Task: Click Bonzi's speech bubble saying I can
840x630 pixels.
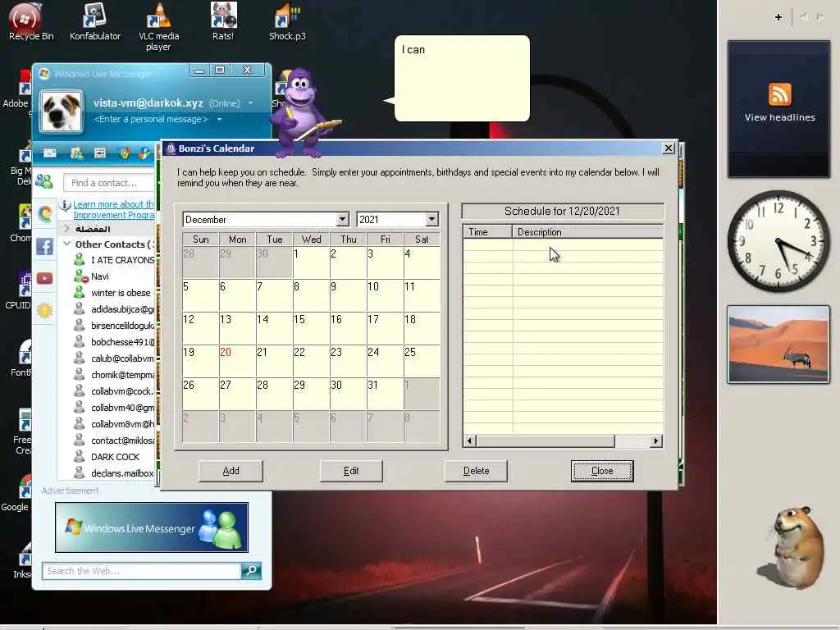Action: click(462, 78)
